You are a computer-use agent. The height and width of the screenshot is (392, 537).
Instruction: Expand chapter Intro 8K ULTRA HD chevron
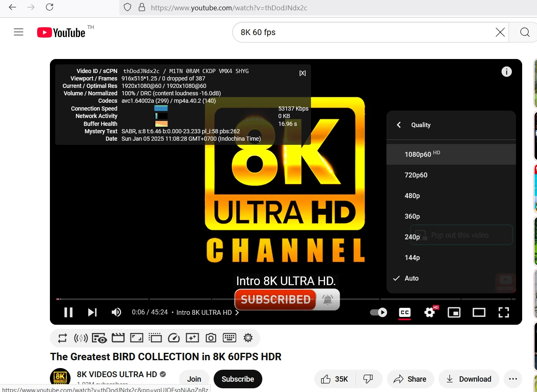237,313
